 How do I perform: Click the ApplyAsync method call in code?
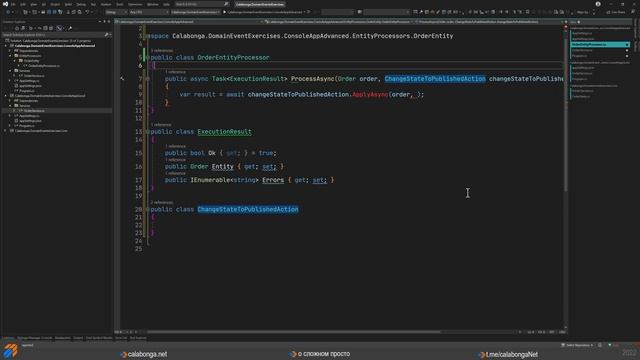[370, 94]
